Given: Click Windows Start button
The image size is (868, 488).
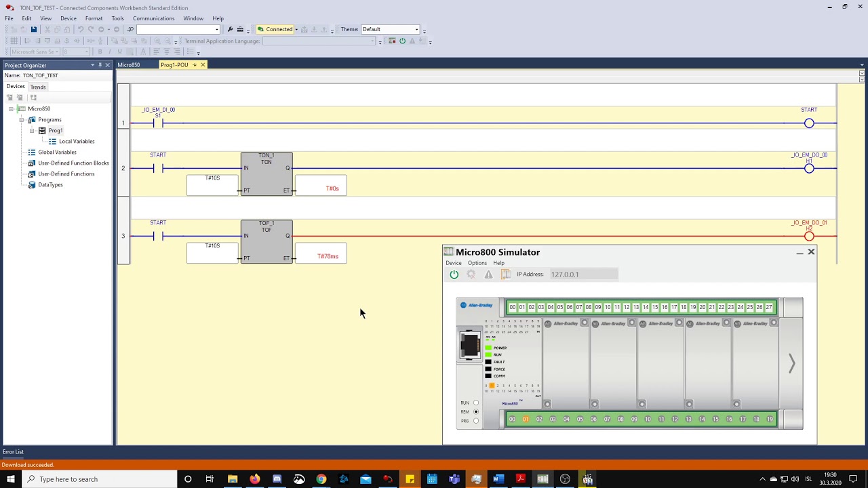Looking at the screenshot, I should tap(12, 479).
